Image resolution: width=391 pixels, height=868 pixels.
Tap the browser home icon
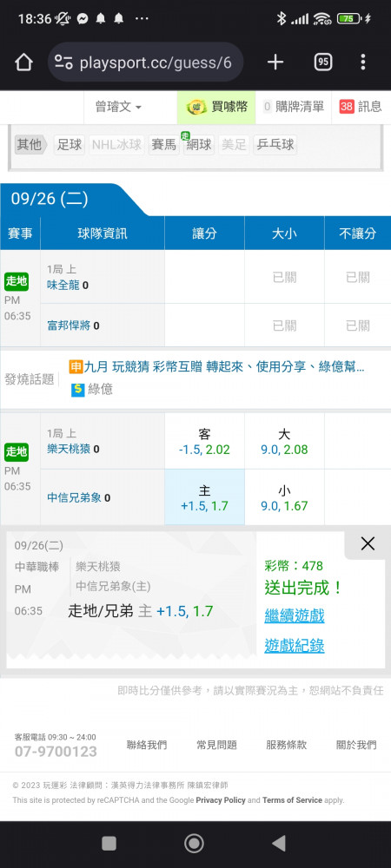click(x=23, y=62)
